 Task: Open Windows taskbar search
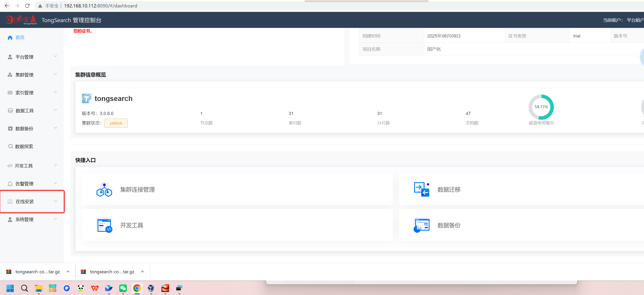[x=24, y=288]
